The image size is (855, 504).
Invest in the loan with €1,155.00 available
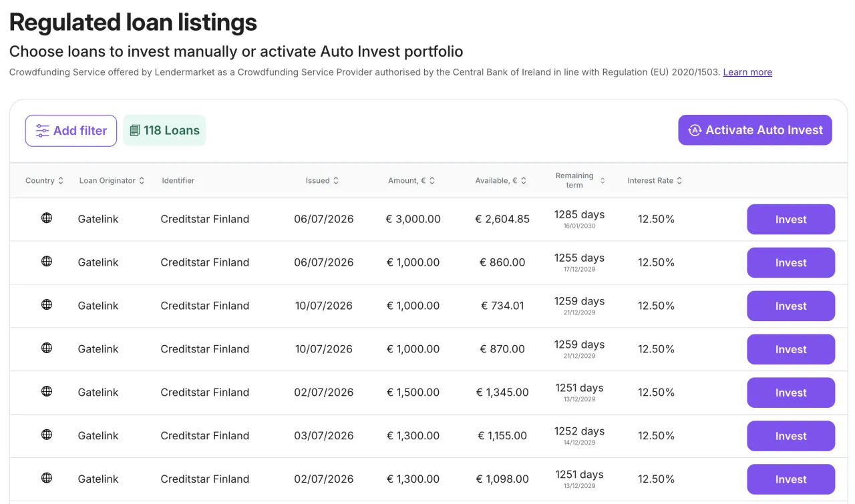coord(791,437)
